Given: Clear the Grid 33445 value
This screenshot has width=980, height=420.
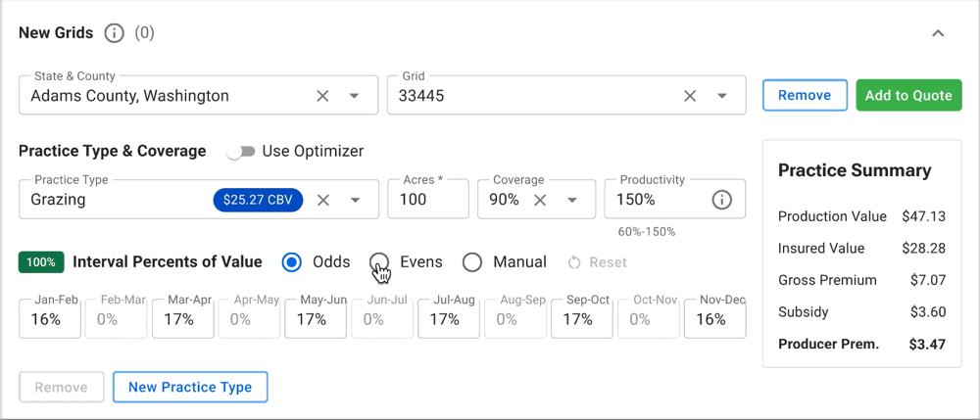Looking at the screenshot, I should coord(689,96).
